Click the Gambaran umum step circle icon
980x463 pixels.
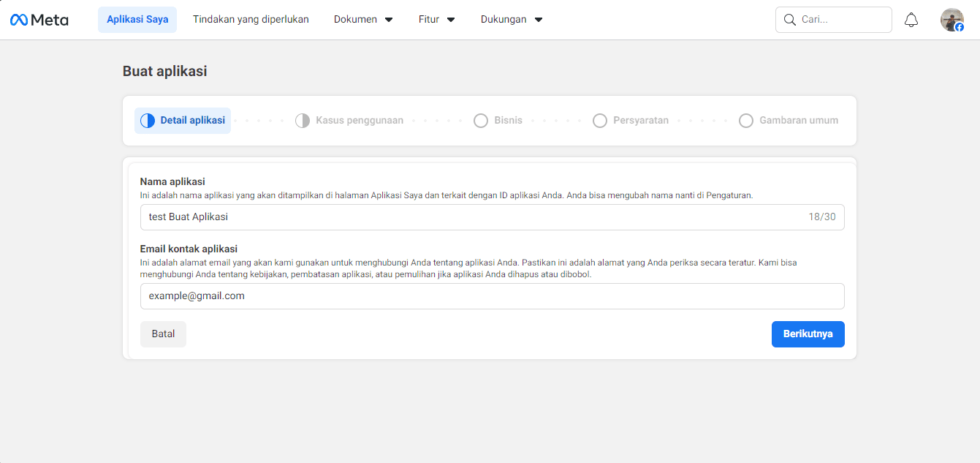746,121
